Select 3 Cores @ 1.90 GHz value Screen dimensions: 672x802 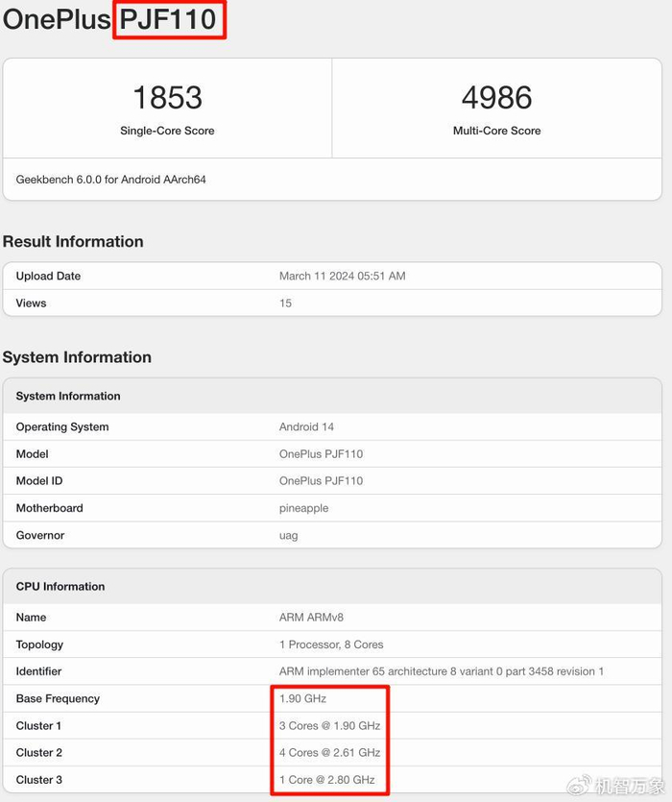tap(330, 726)
